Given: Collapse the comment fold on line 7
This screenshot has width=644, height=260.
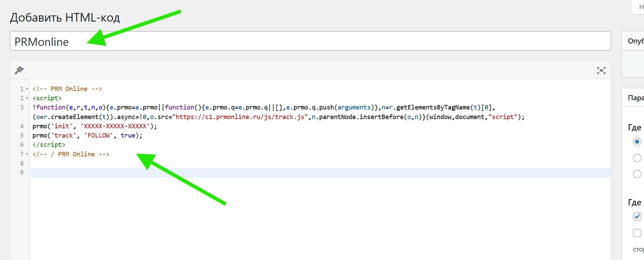Looking at the screenshot, I should (x=27, y=154).
